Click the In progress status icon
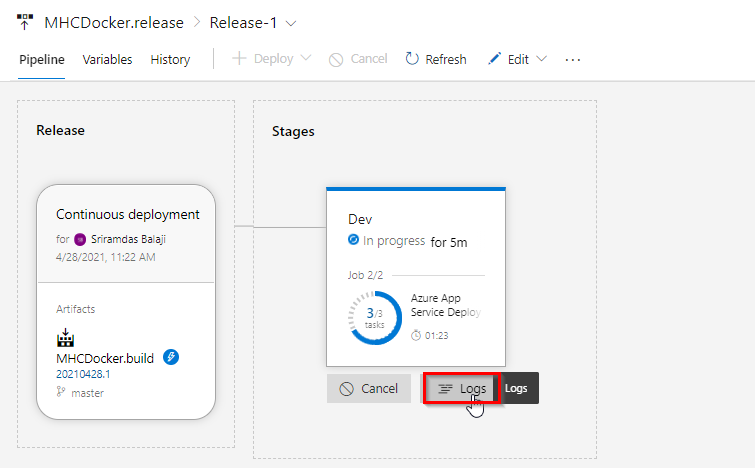 pyautogui.click(x=353, y=239)
